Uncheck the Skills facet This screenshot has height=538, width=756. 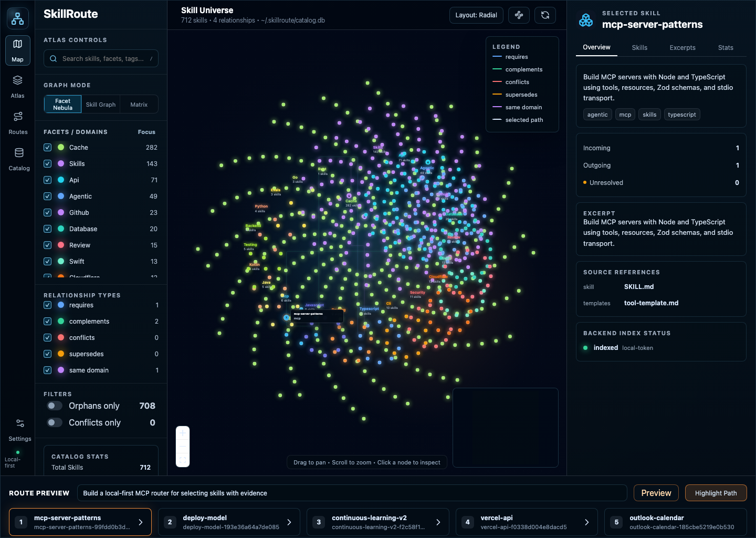(x=47, y=164)
